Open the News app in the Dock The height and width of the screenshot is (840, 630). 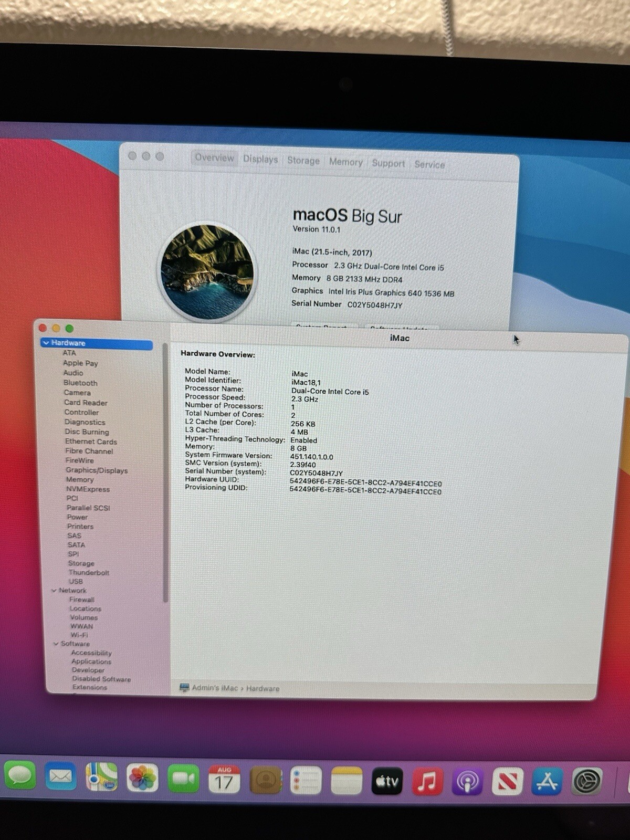click(x=507, y=782)
